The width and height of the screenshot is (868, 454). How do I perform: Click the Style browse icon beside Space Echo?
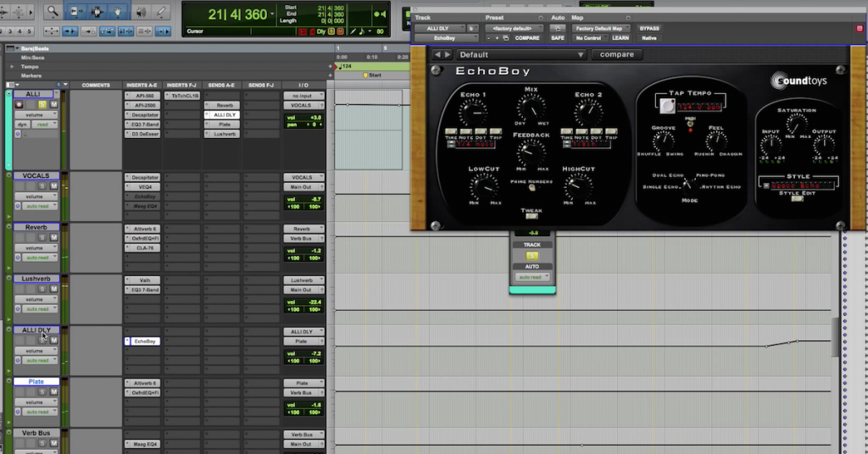tap(766, 185)
